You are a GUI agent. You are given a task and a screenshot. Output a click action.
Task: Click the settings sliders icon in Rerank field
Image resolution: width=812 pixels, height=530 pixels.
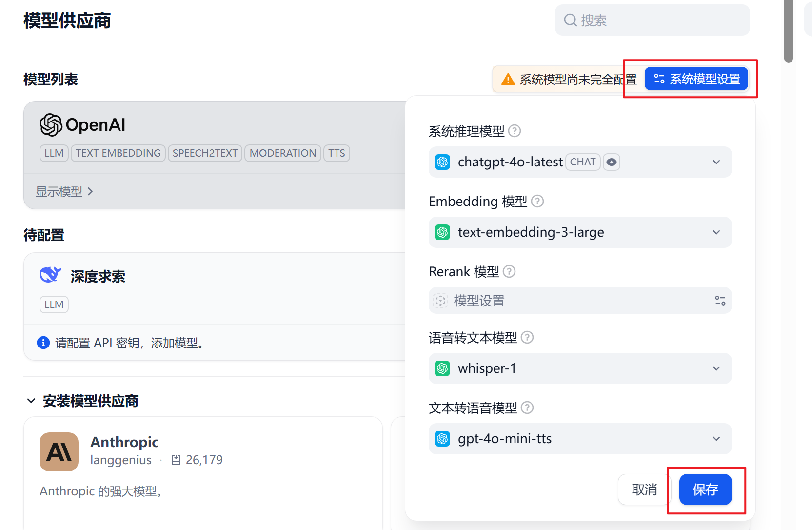click(x=720, y=301)
